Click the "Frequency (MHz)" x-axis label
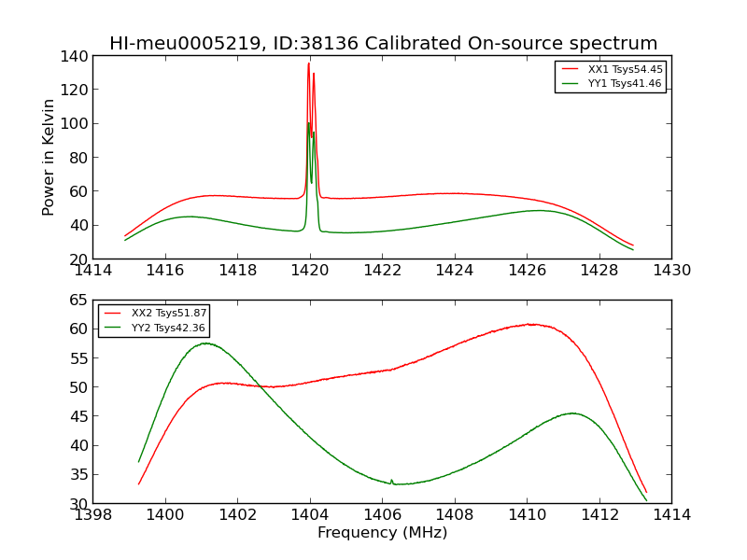 click(382, 533)
